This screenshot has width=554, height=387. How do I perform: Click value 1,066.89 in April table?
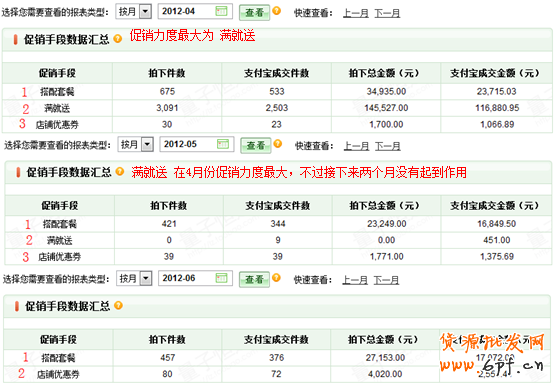497,124
